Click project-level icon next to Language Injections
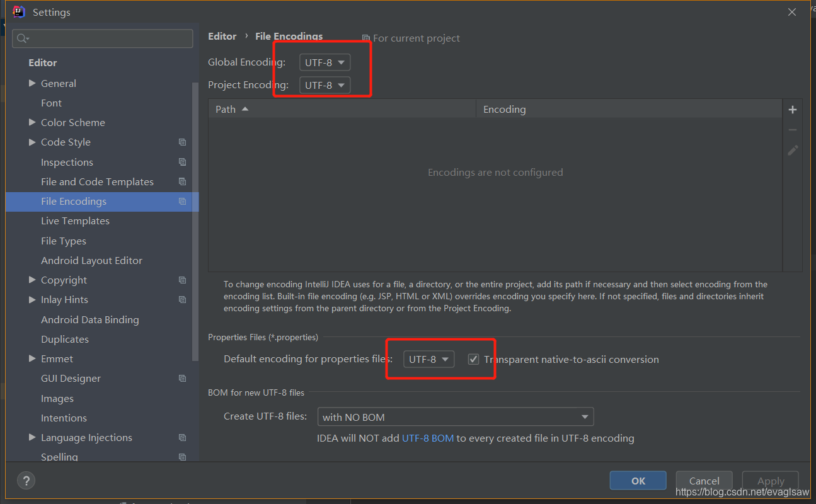 182,438
